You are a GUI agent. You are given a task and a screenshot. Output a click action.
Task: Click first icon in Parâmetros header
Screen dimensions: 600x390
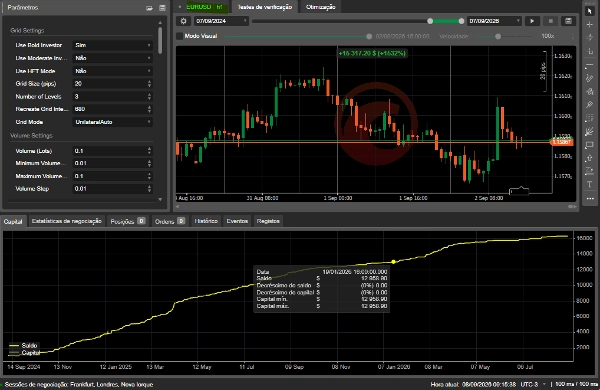149,8
